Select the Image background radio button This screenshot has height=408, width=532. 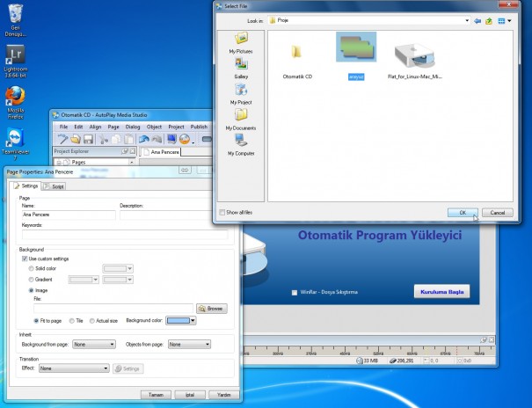coord(31,290)
